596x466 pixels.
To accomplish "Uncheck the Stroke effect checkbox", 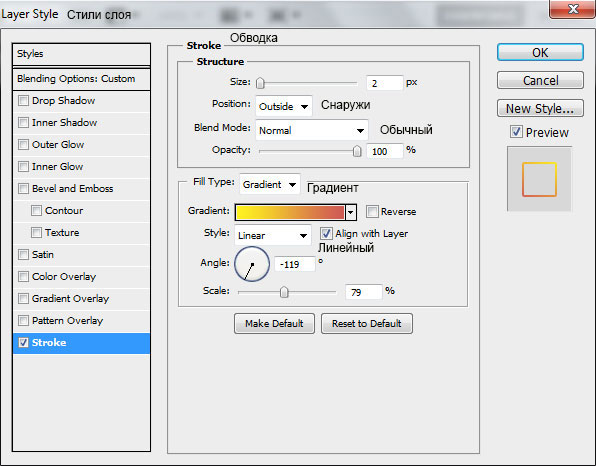I will point(24,343).
